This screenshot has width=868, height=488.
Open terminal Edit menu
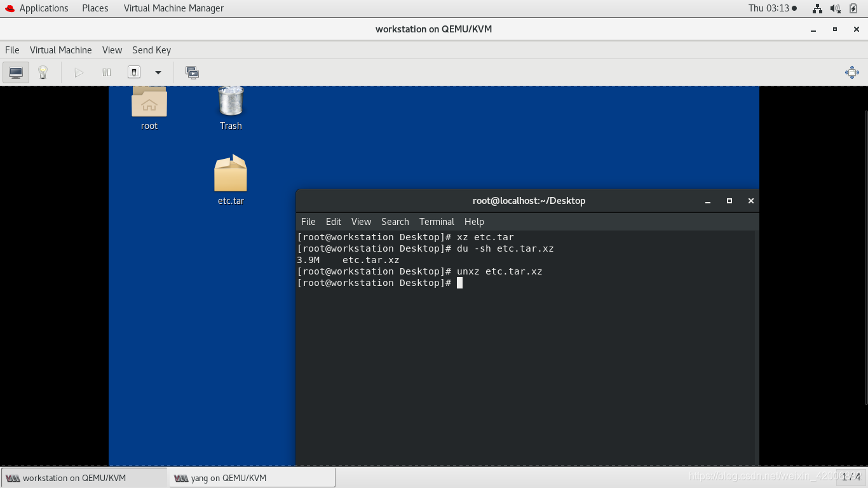point(334,222)
